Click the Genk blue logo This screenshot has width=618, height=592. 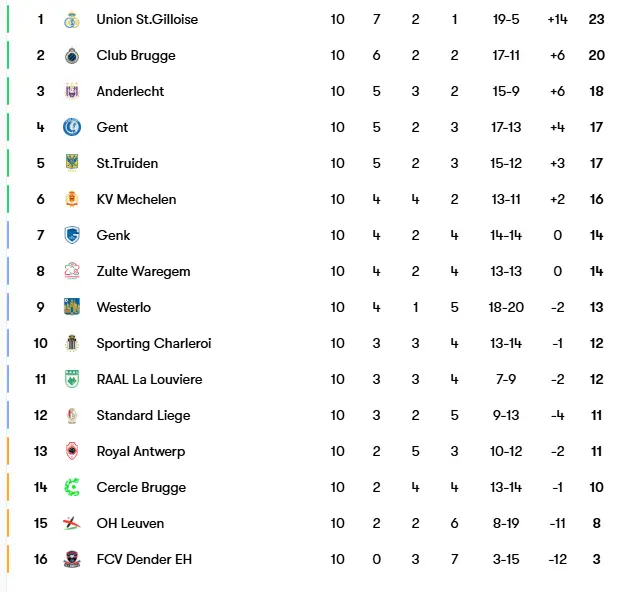71,236
